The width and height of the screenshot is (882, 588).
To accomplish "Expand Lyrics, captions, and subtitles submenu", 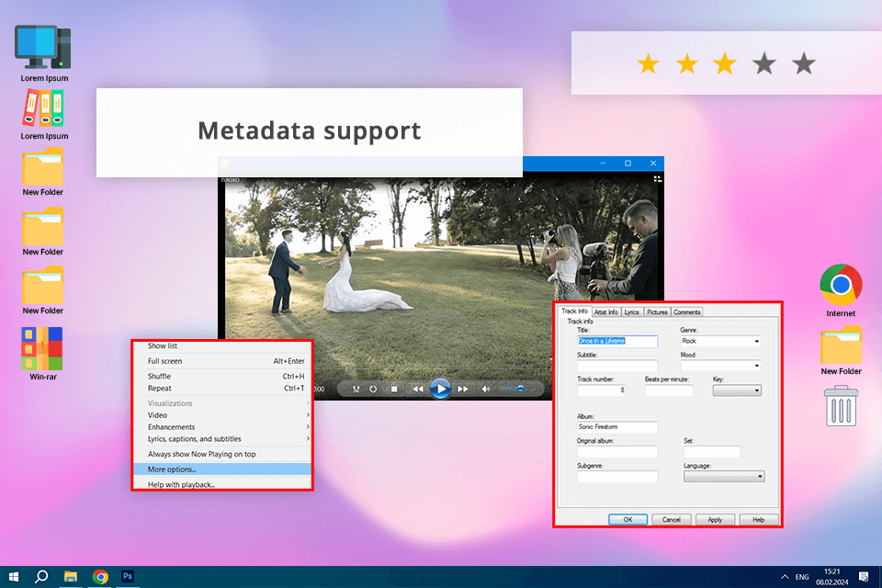I will click(x=222, y=439).
